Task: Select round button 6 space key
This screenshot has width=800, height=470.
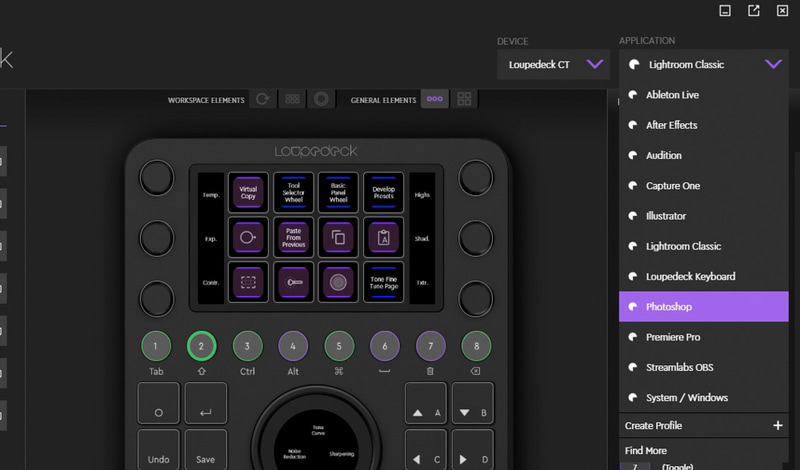Action: click(x=385, y=346)
